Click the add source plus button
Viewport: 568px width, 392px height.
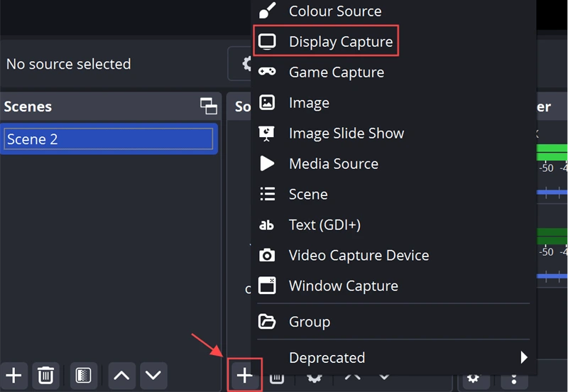244,376
